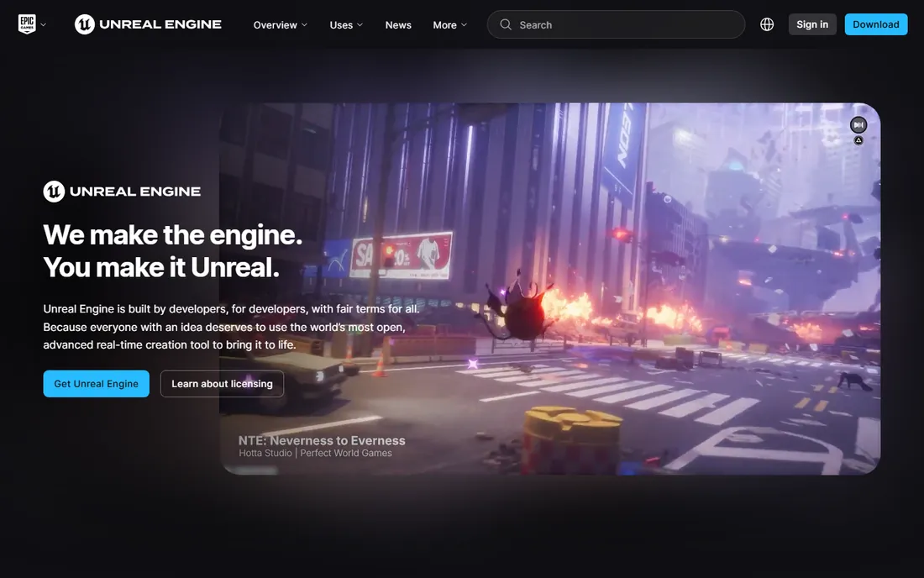Click the 'NTE: Neverness to Everness' caption
This screenshot has height=578, width=924.
pos(322,440)
